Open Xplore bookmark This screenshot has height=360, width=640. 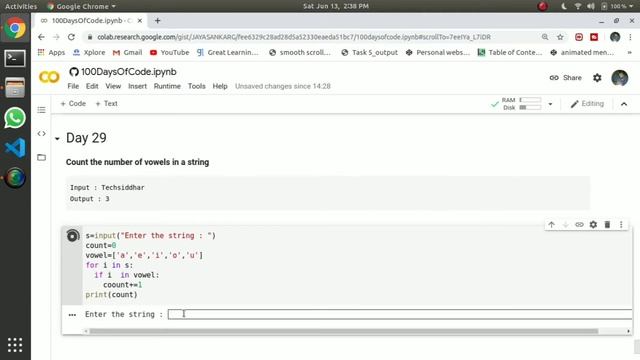(89, 52)
